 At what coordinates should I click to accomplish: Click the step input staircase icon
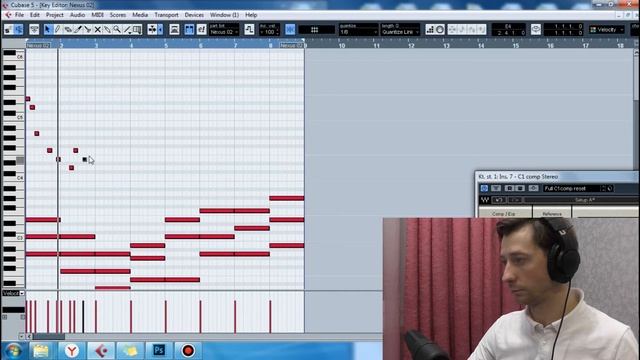coord(430,29)
